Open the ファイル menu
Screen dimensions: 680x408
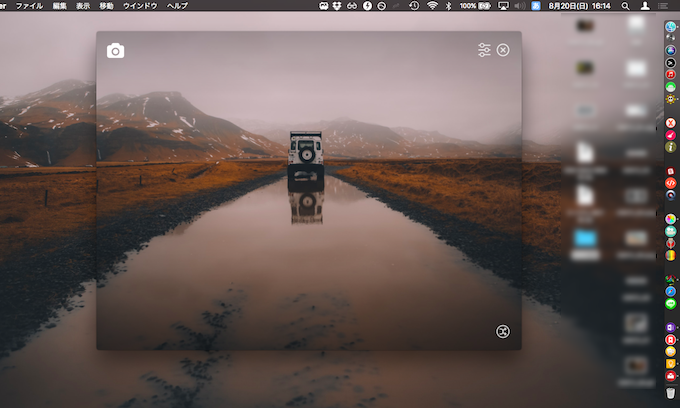(x=30, y=6)
